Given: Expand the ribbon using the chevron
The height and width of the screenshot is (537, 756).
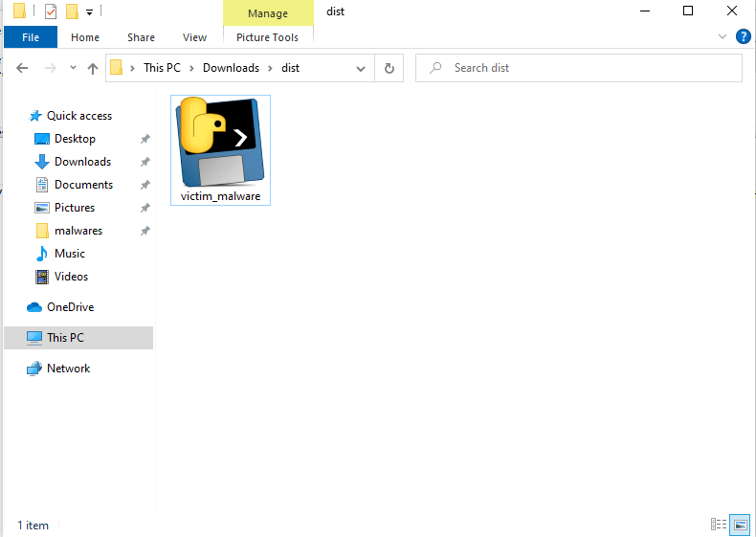Looking at the screenshot, I should tap(723, 37).
